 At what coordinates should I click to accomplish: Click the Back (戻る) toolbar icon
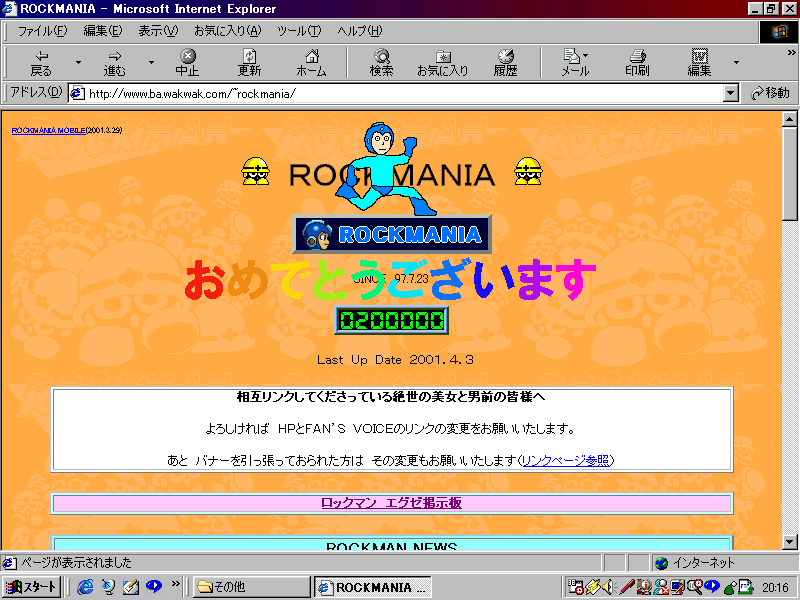coord(41,62)
